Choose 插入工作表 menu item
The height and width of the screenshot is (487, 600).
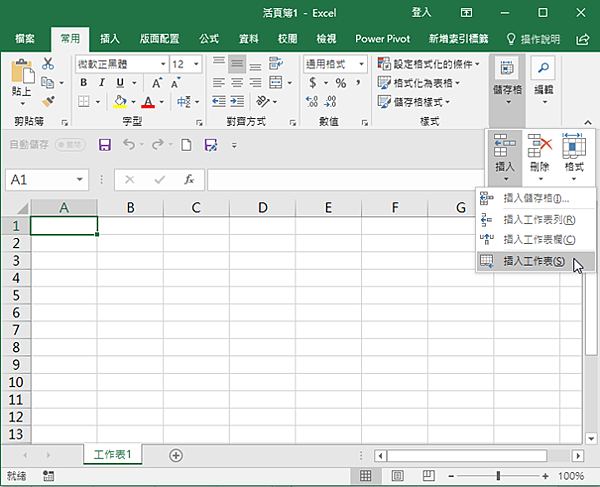click(x=536, y=261)
